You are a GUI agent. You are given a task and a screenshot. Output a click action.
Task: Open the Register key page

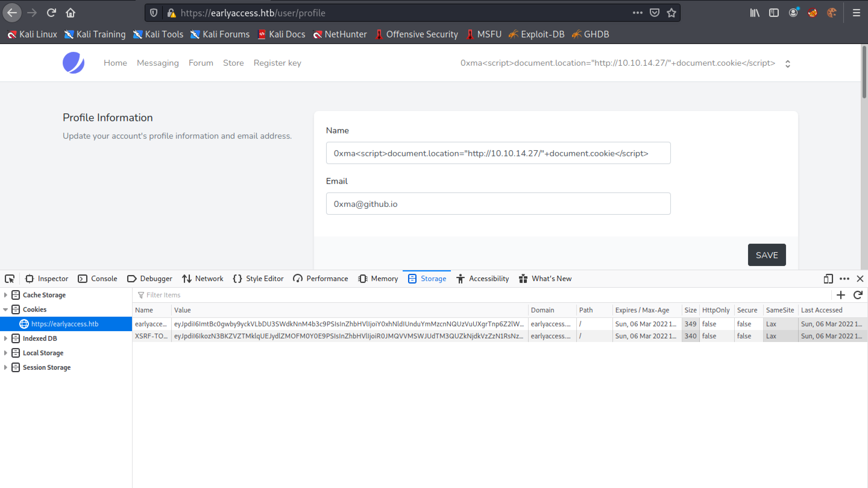(277, 63)
